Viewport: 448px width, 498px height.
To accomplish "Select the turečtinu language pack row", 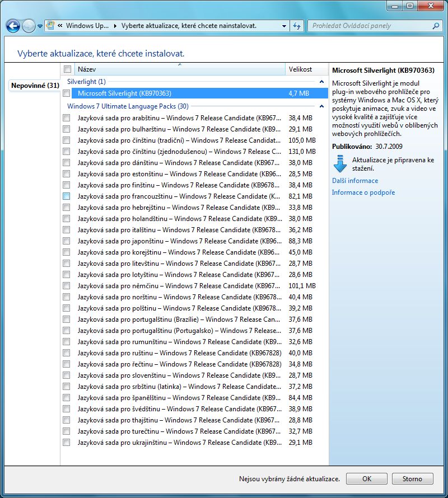I will click(x=195, y=431).
